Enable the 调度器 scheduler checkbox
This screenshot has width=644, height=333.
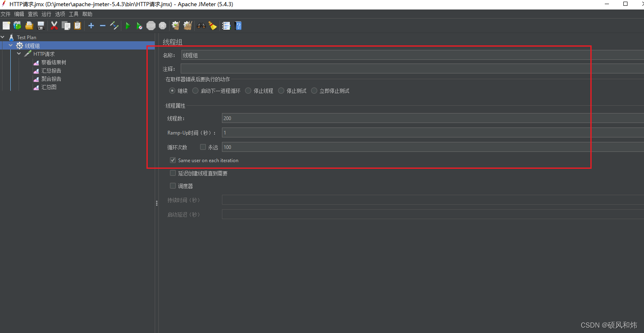(x=173, y=186)
